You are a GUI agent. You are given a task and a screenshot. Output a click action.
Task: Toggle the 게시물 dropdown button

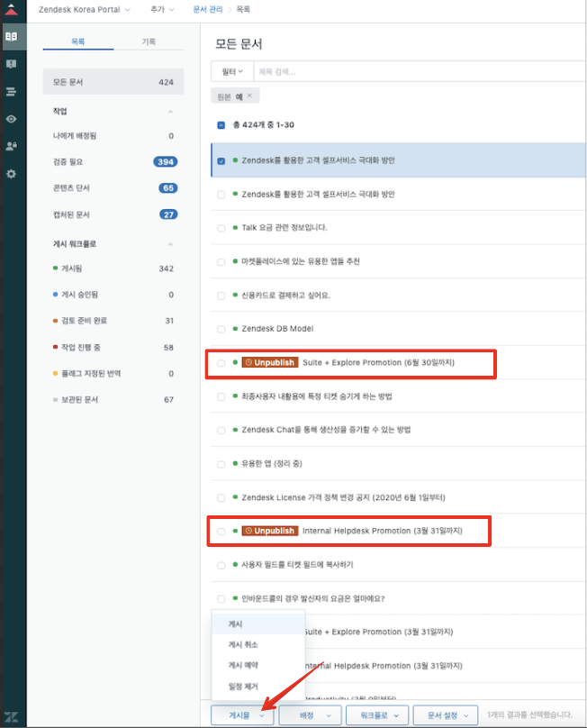click(x=243, y=715)
